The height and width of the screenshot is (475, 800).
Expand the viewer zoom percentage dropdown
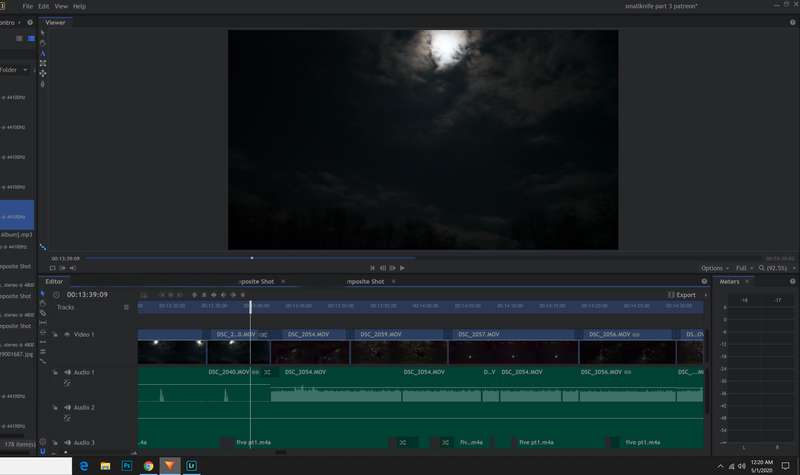(777, 268)
